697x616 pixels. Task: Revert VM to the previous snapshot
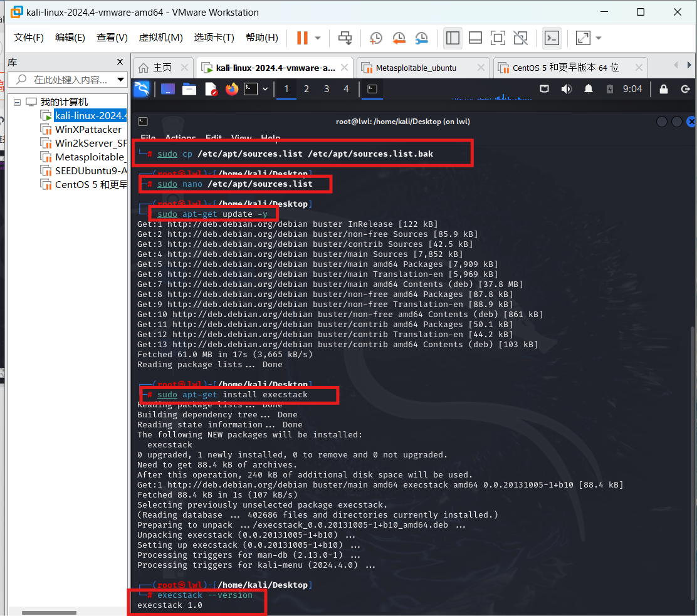coord(399,38)
